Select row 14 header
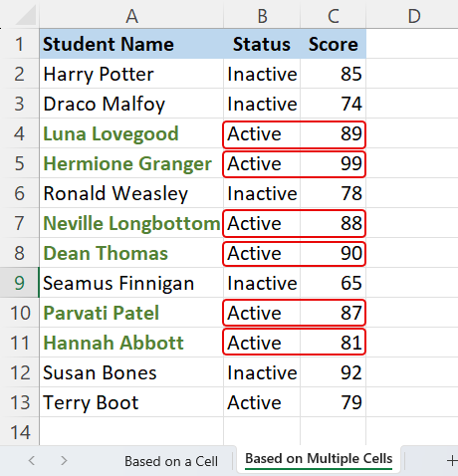This screenshot has height=476, width=458. (19, 432)
